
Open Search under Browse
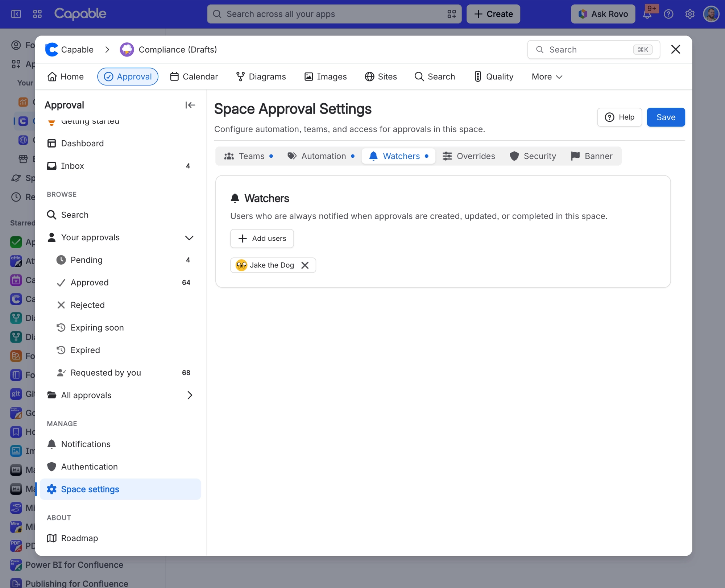click(x=121, y=215)
